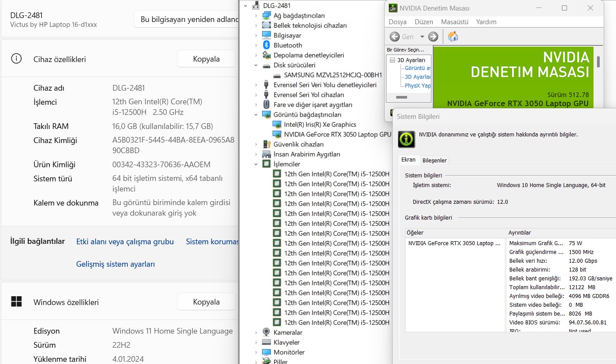The width and height of the screenshot is (616, 364).
Task: Click the Görüntü ay tree link in NVIDIA panel
Action: [418, 68]
